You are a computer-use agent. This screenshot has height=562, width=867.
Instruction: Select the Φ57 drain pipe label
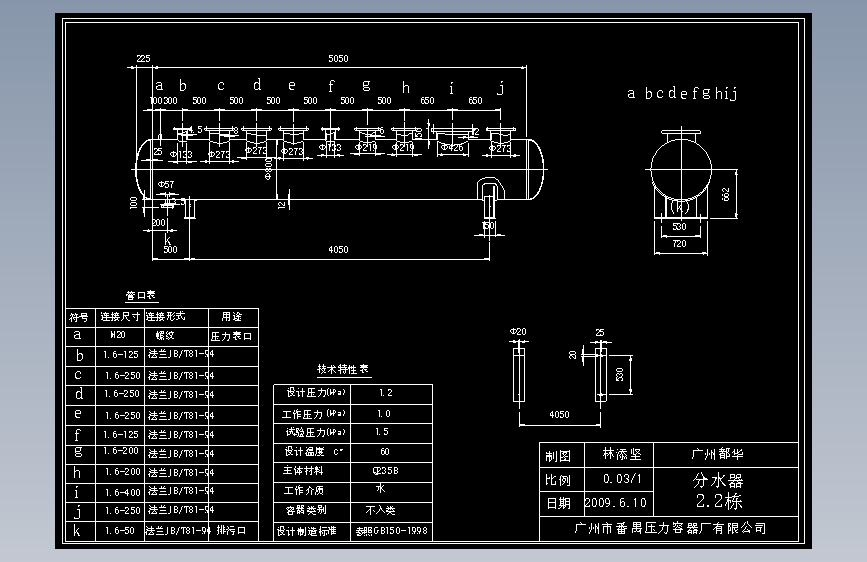166,184
